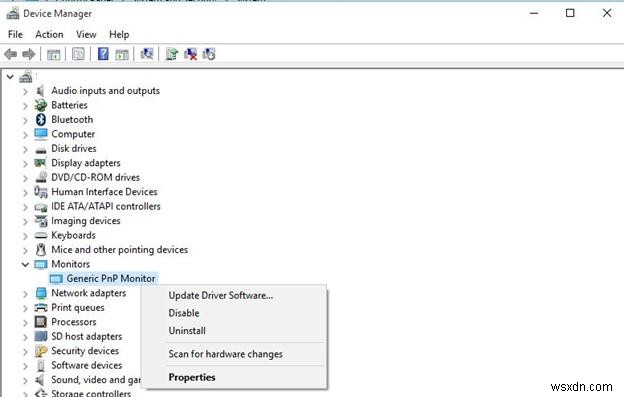Click the Scan for hardware changes toolbar icon

[146, 54]
